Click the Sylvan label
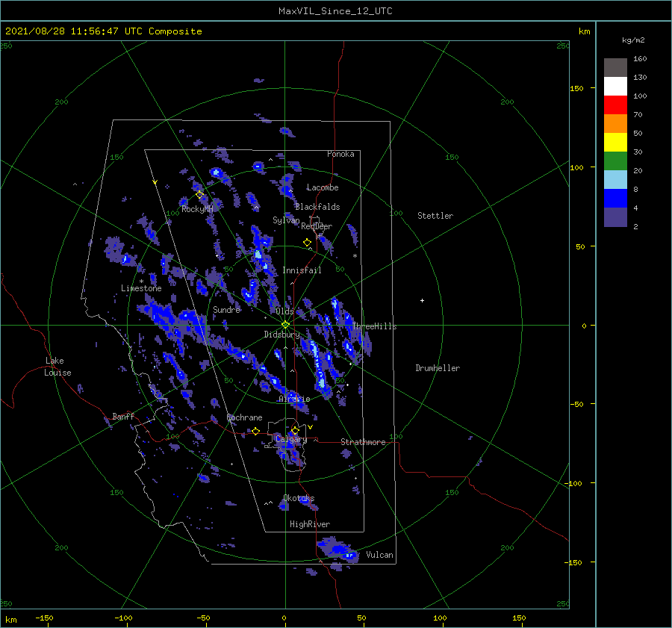672x628 pixels. click(286, 220)
